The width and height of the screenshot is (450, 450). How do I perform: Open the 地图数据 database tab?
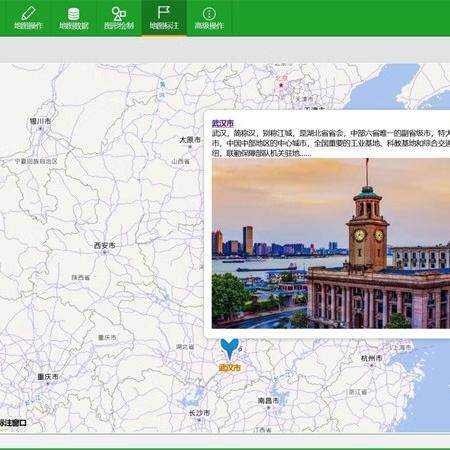pyautogui.click(x=74, y=18)
